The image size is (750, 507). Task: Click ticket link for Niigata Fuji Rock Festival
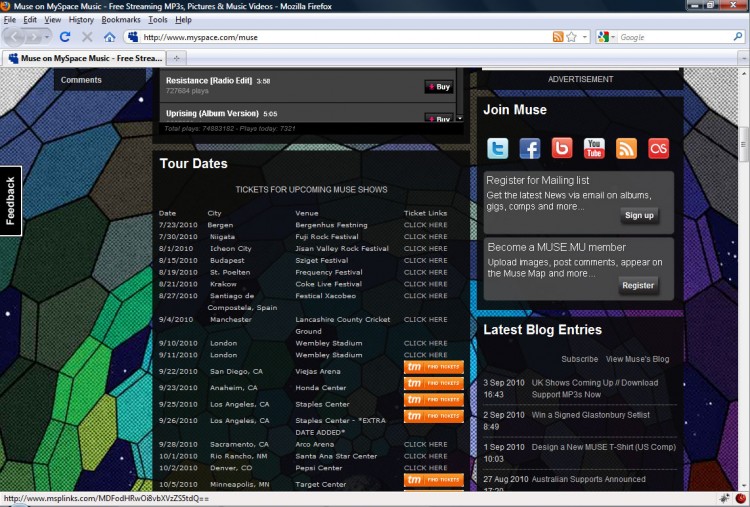point(426,237)
